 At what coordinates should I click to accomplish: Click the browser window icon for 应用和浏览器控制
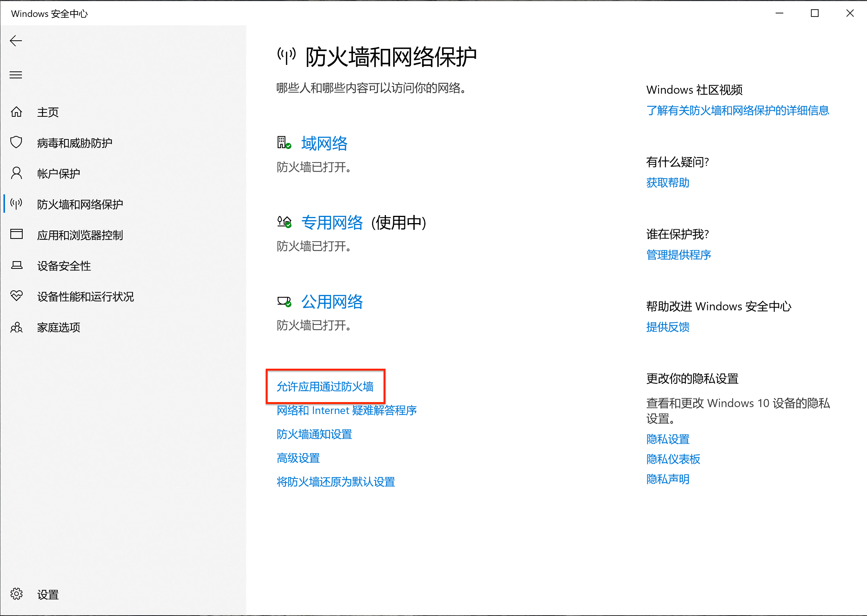point(17,234)
